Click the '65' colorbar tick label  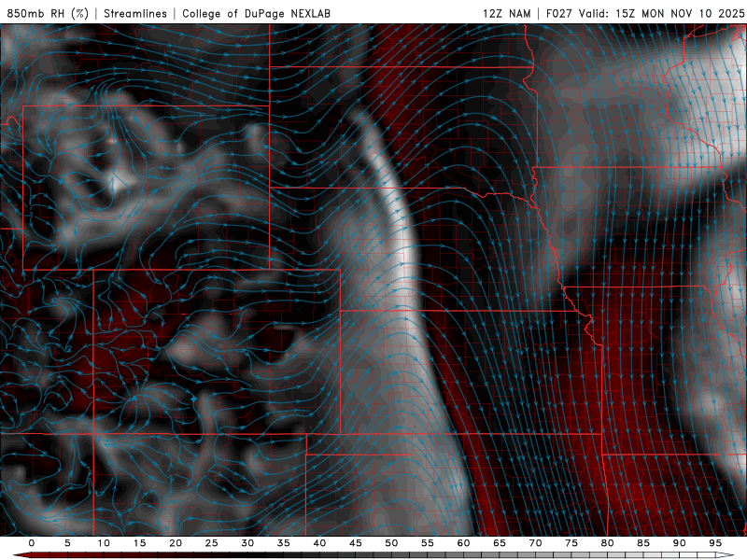click(x=500, y=543)
